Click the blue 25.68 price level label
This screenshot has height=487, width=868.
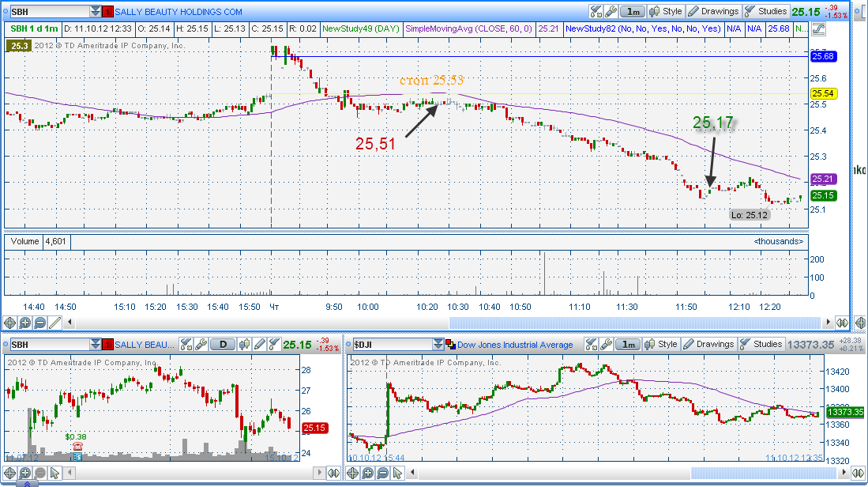tap(823, 56)
